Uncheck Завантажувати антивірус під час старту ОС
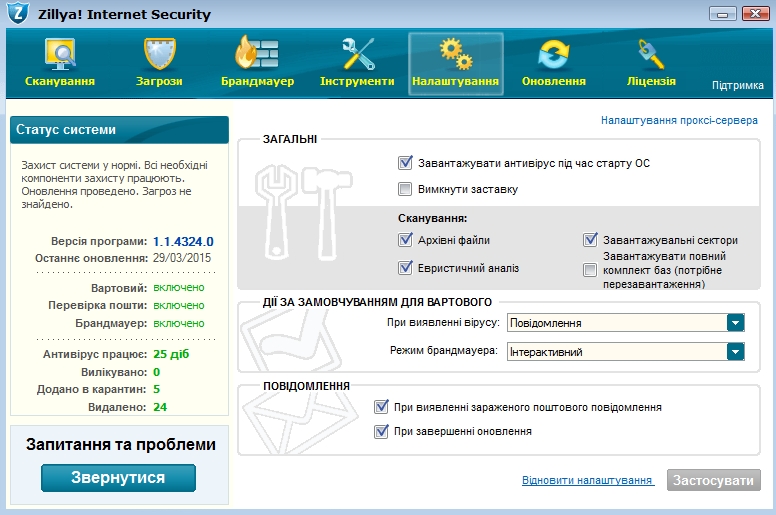776x515 pixels. pyautogui.click(x=405, y=163)
